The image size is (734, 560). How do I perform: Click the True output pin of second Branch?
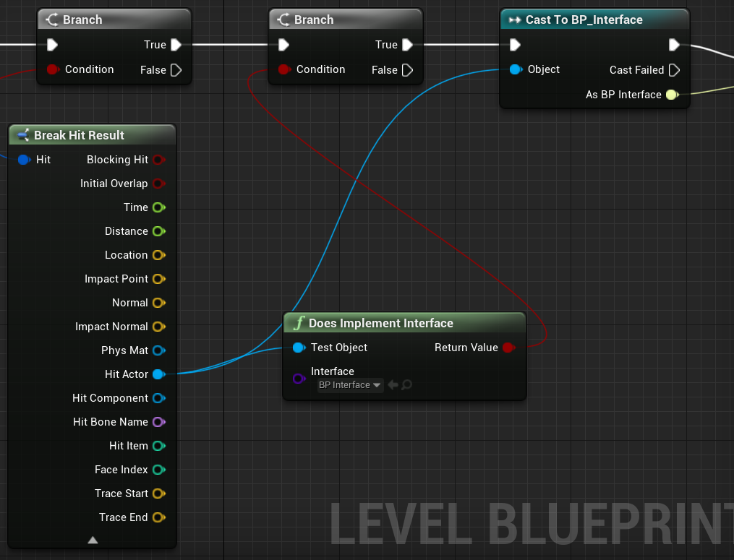point(407,45)
